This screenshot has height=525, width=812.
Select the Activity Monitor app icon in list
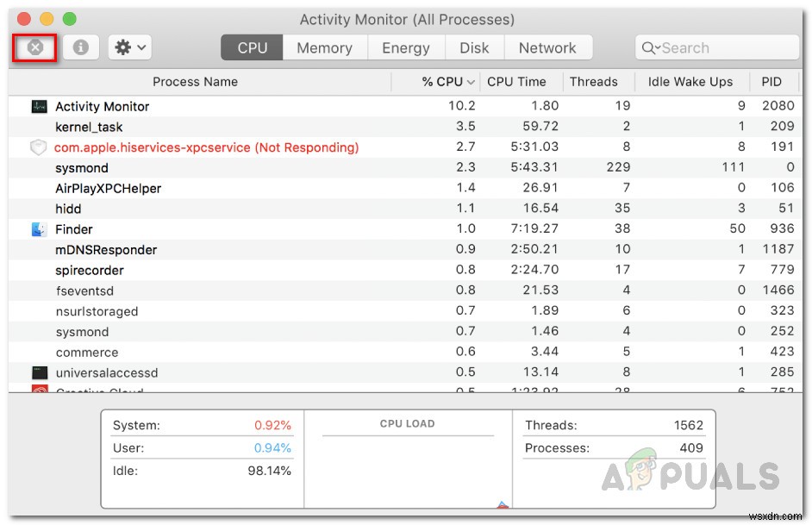(41, 106)
